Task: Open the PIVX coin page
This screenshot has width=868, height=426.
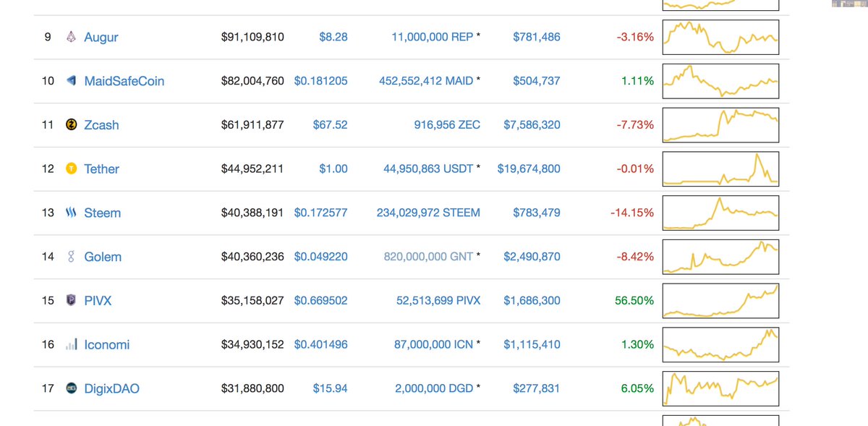Action: click(x=98, y=300)
